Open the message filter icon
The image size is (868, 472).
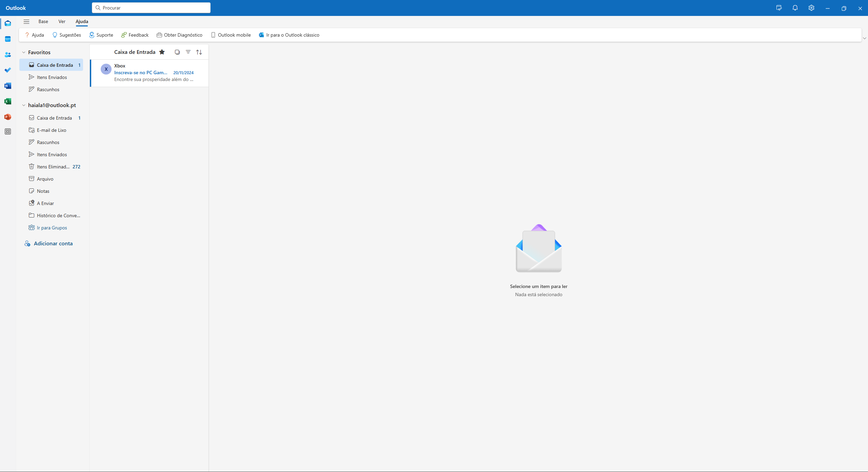pos(188,52)
